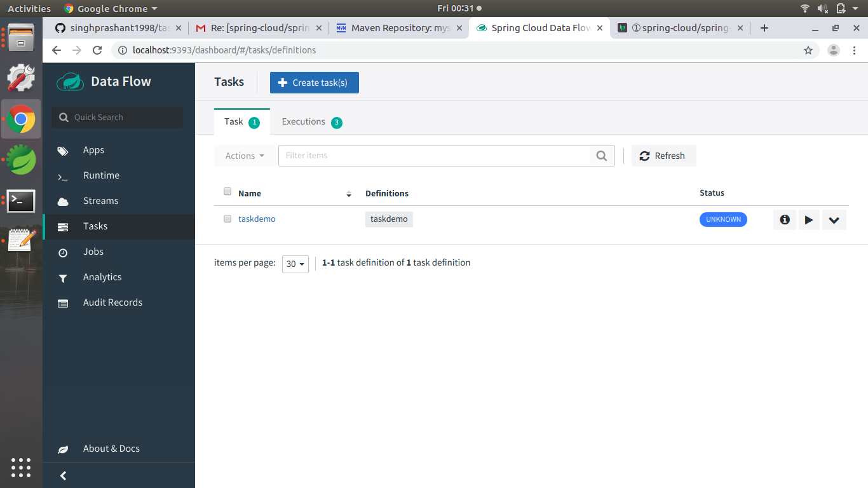Open About & Docs page
Viewport: 868px width, 488px height.
[x=111, y=449]
